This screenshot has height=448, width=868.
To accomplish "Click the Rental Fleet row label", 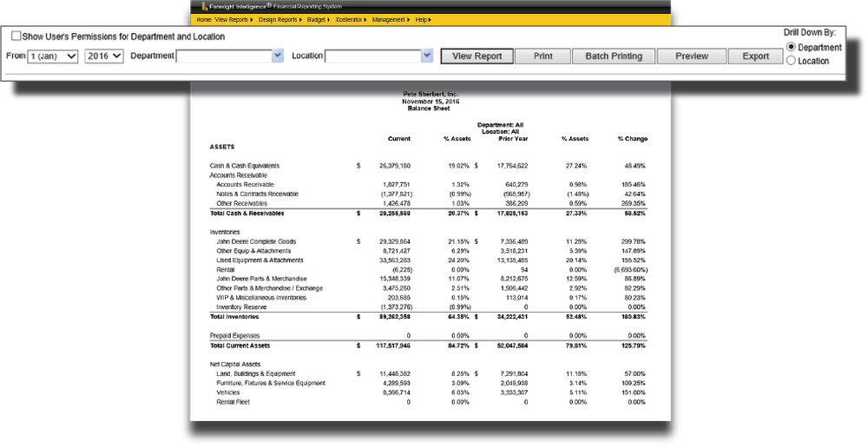I will tap(233, 402).
